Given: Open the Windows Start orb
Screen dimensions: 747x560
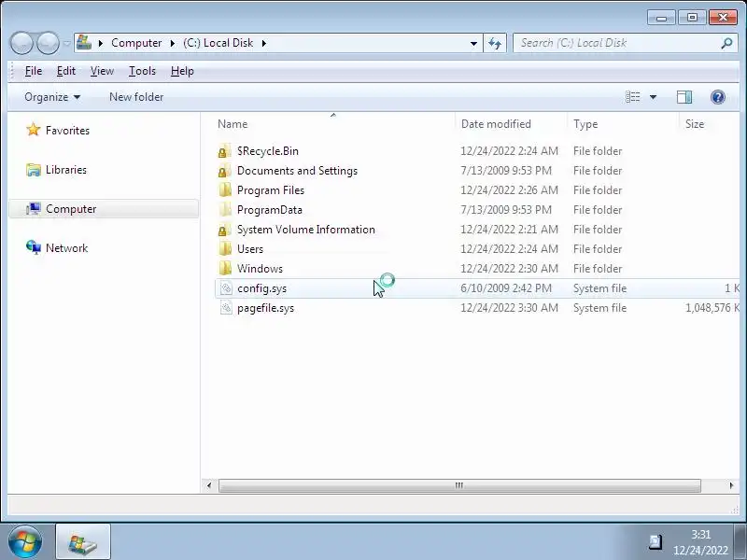Looking at the screenshot, I should (x=25, y=542).
